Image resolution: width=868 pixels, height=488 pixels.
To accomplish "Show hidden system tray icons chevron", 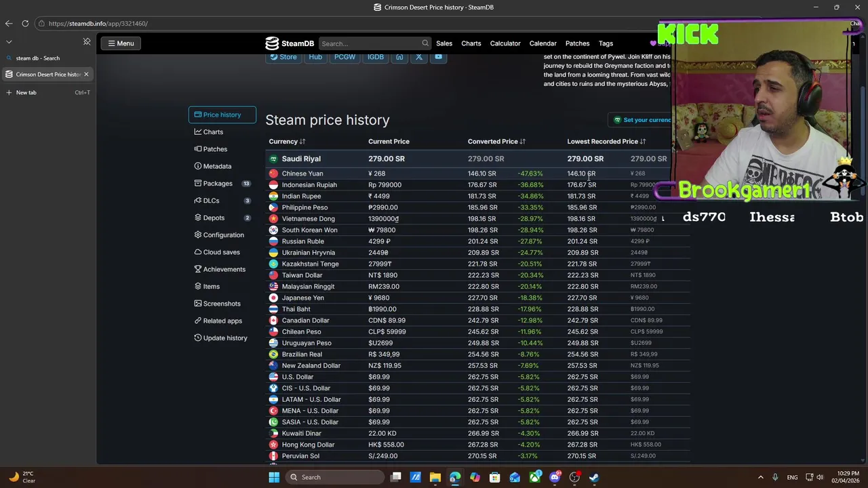I will coord(760,477).
